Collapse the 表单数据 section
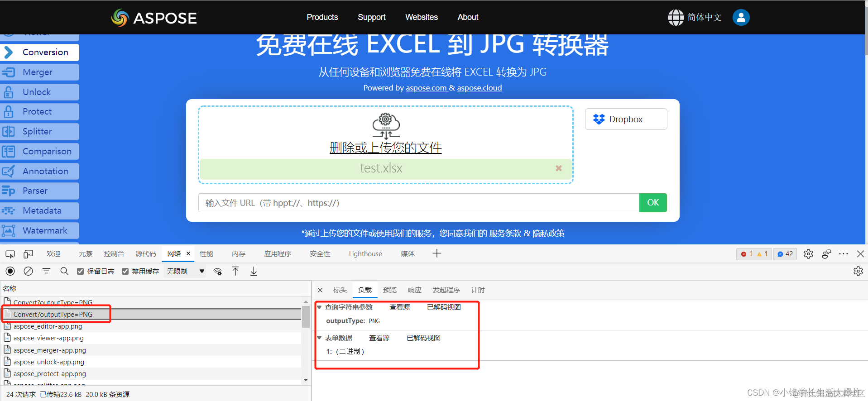 (319, 338)
